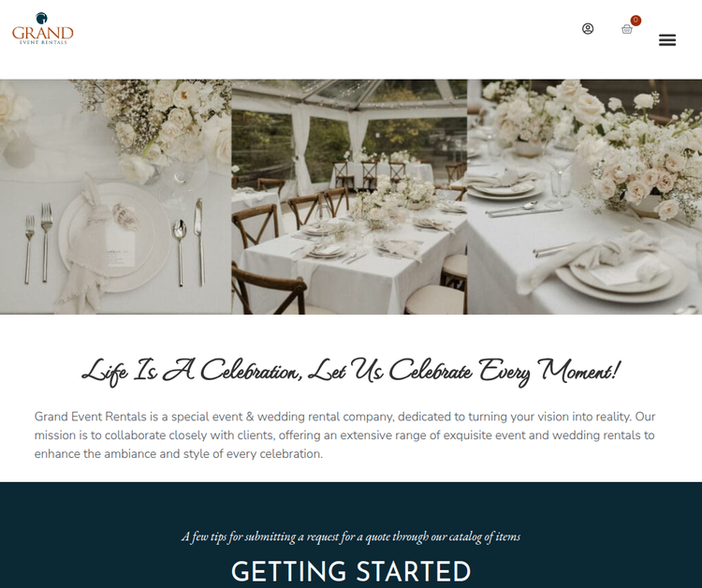This screenshot has height=588, width=702.
Task: Select the rose centerpiece table photo
Action: pos(585,197)
